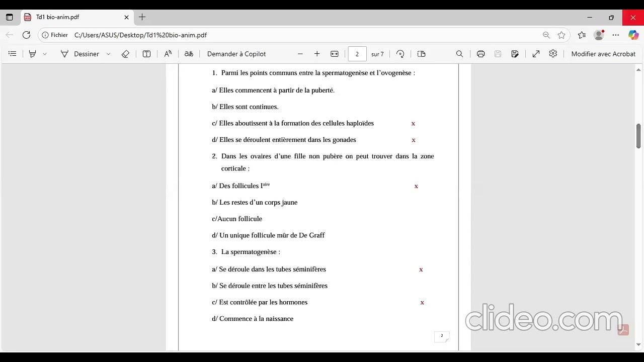Click the browser back arrow
This screenshot has height=362, width=644.
point(10,35)
